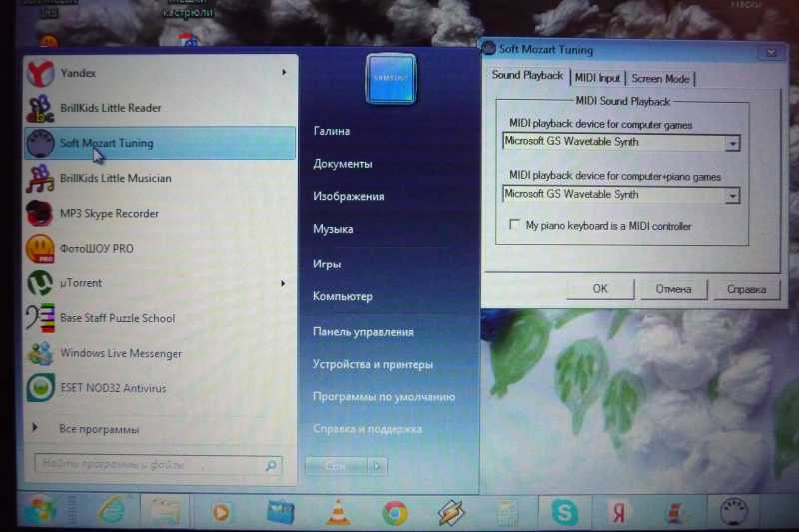The image size is (799, 532).
Task: Click the Samsung user account picture
Action: [x=391, y=79]
